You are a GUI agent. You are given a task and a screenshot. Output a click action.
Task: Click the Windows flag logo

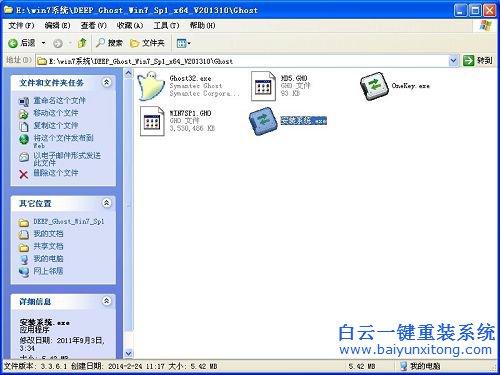[486, 26]
